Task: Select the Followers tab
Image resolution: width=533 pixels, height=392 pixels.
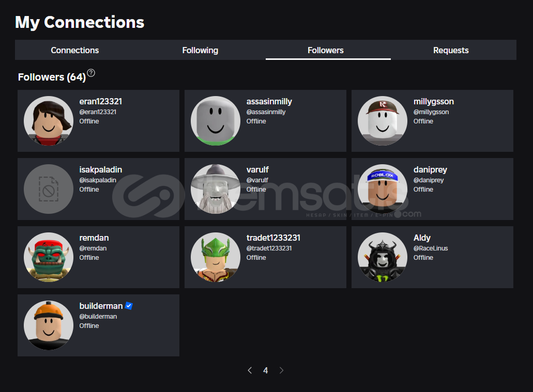Action: (x=326, y=50)
